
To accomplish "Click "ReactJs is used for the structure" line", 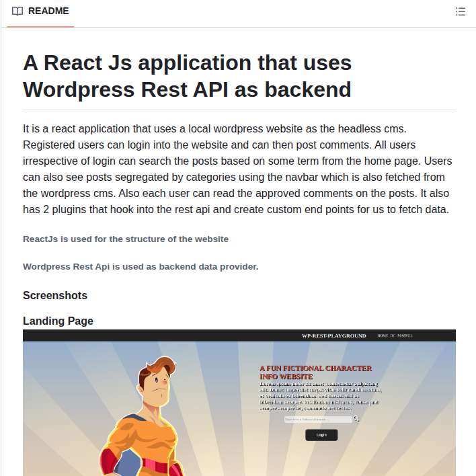I will 126,239.
